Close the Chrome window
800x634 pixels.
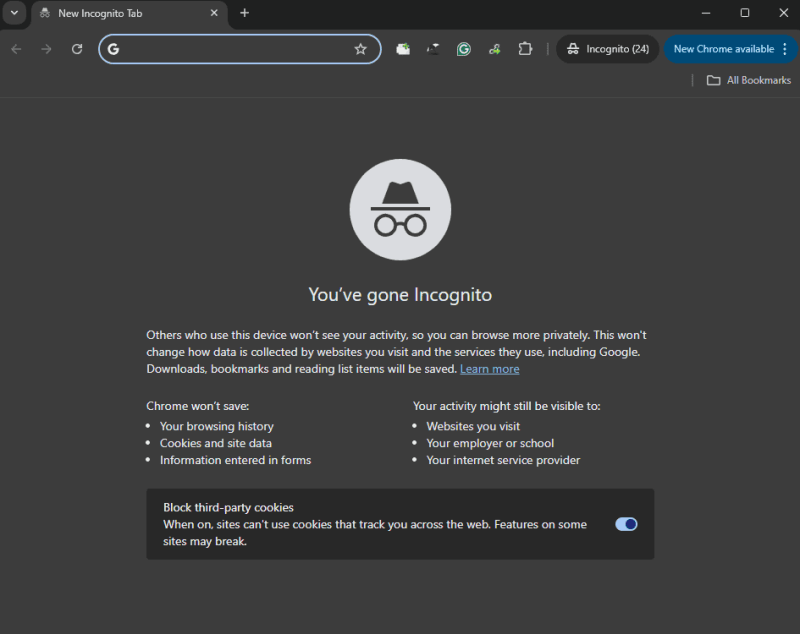[784, 13]
